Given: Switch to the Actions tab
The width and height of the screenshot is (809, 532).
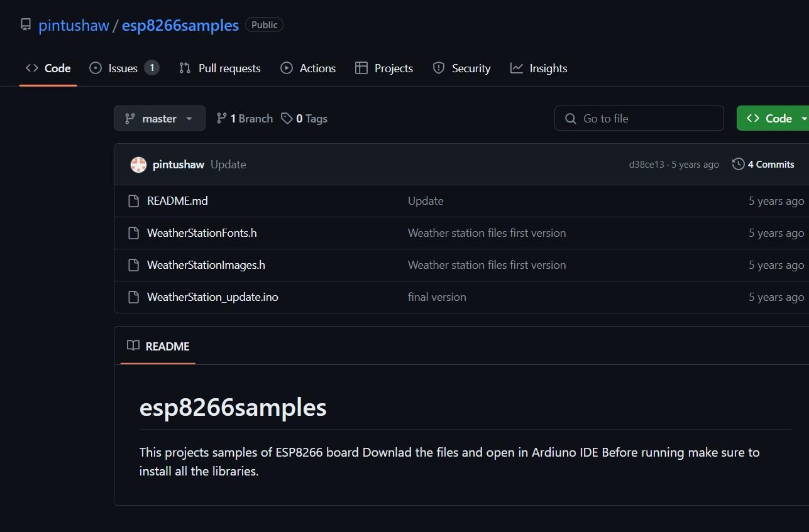Looking at the screenshot, I should pyautogui.click(x=308, y=68).
